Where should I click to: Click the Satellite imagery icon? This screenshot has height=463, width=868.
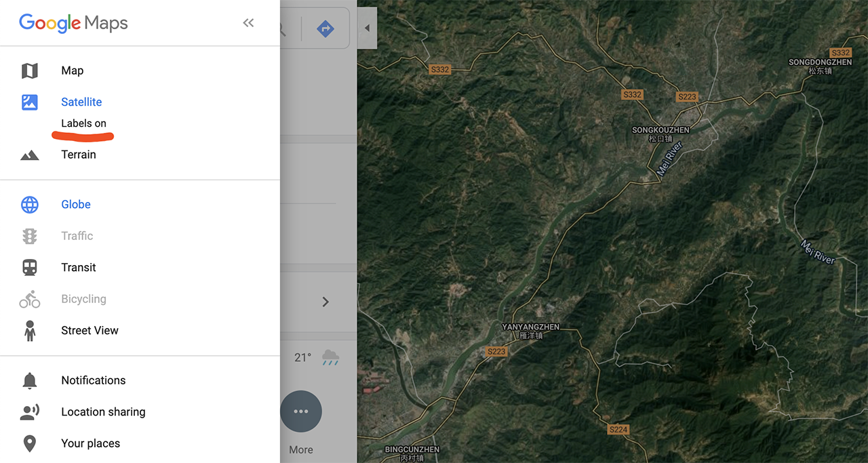[30, 102]
